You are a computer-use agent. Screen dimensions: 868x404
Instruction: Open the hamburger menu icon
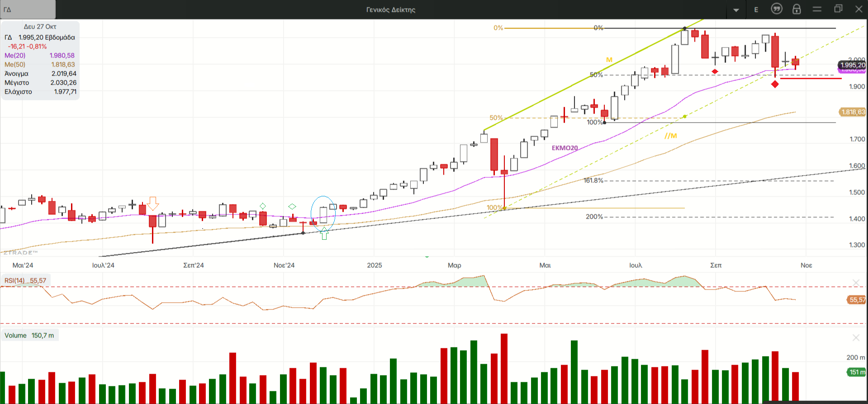[x=817, y=9]
